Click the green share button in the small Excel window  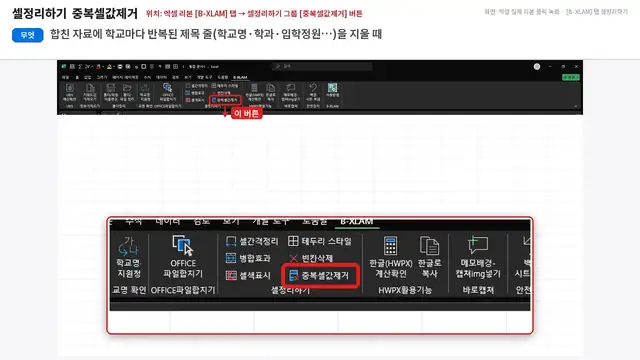coord(571,77)
